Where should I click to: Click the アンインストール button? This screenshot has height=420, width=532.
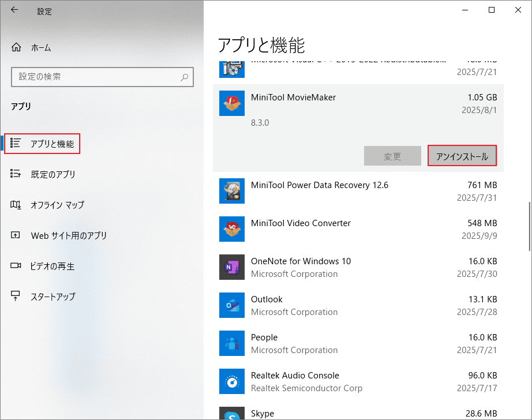coord(462,156)
